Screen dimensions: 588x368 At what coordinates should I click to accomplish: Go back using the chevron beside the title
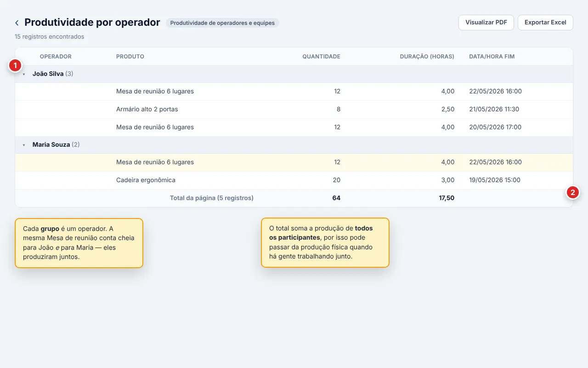tap(17, 23)
